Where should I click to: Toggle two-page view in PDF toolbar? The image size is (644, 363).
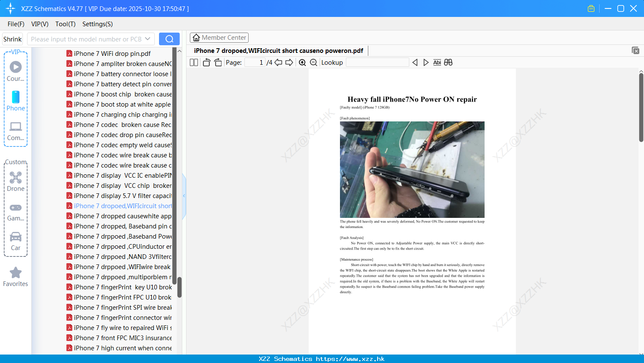click(194, 62)
